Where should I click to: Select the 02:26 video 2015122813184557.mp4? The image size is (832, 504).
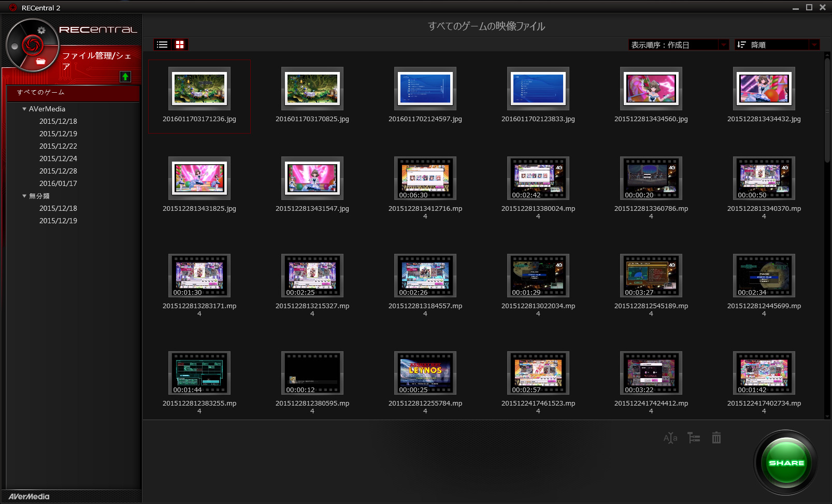[x=425, y=276]
